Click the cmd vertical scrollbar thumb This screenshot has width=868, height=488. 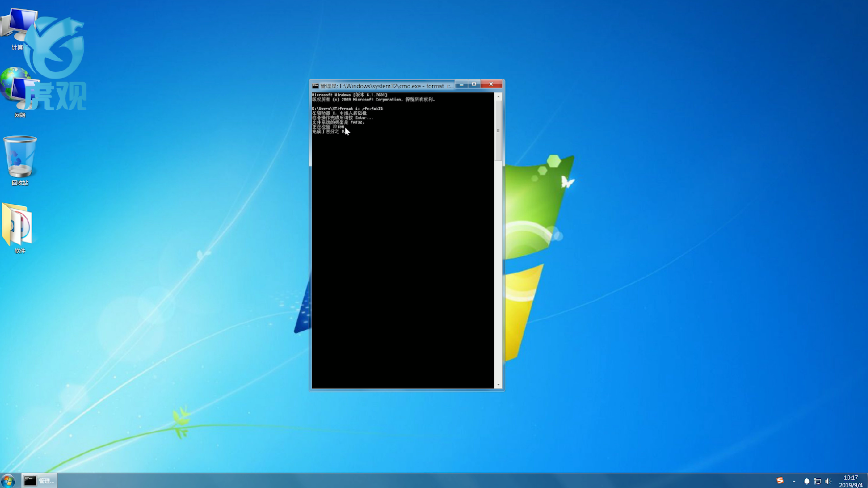click(498, 131)
